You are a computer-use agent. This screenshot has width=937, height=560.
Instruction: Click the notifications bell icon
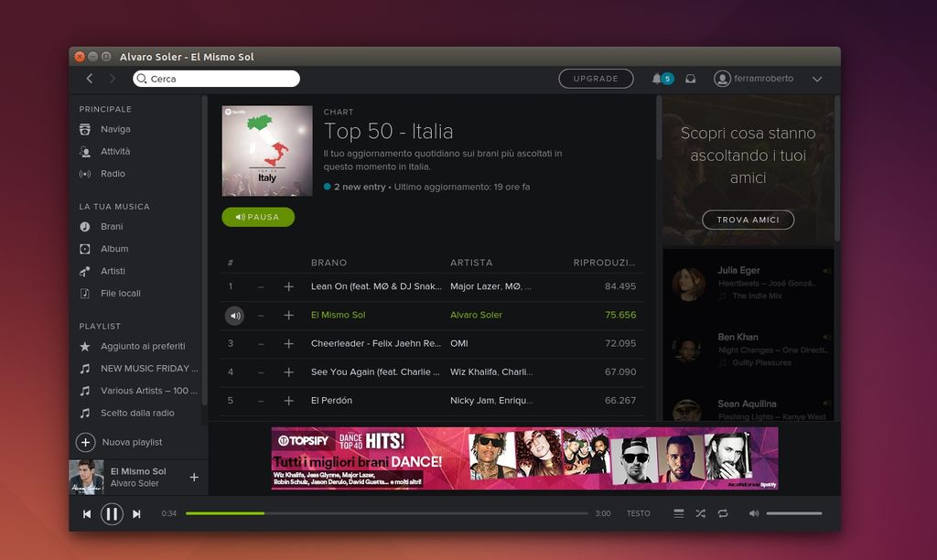click(x=657, y=79)
